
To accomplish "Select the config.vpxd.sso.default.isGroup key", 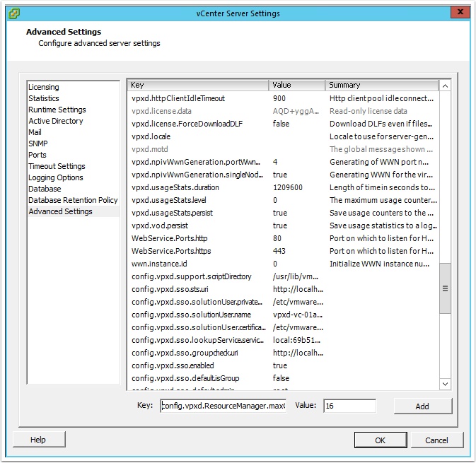I will coord(185,379).
